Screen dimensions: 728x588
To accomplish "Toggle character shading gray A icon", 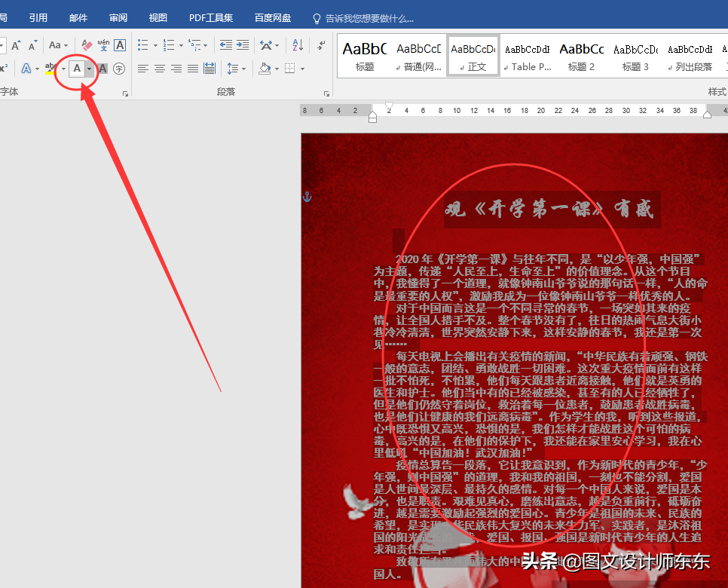I will click(103, 69).
